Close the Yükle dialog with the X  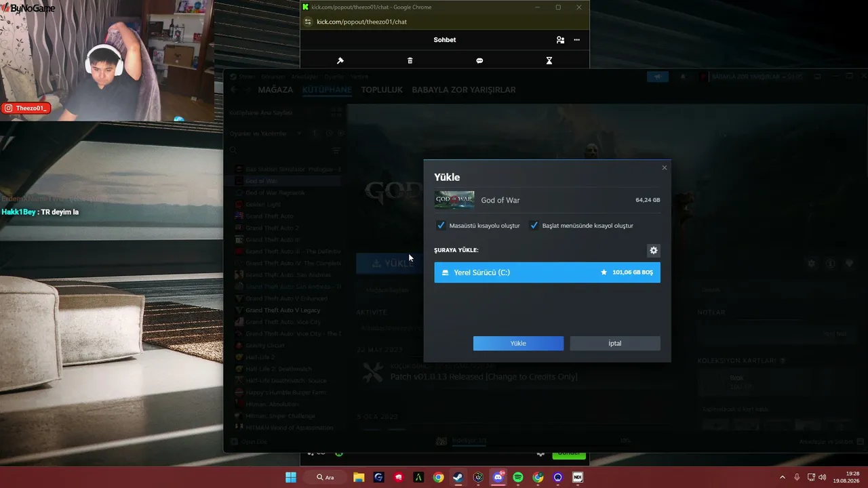665,167
